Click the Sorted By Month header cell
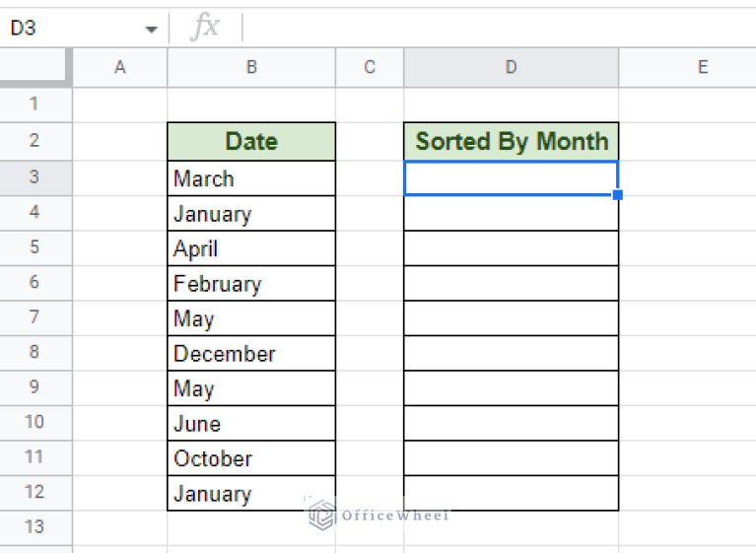This screenshot has height=553, width=756. (511, 142)
